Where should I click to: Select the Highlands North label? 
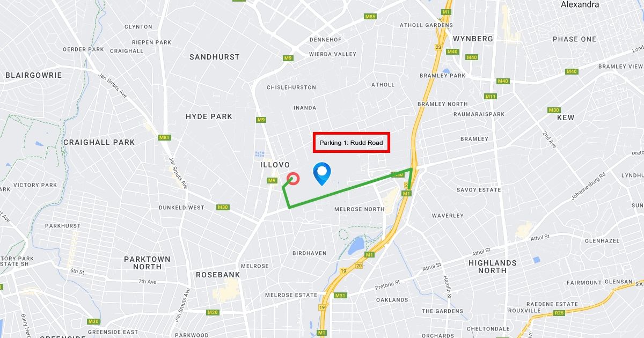coord(493,267)
